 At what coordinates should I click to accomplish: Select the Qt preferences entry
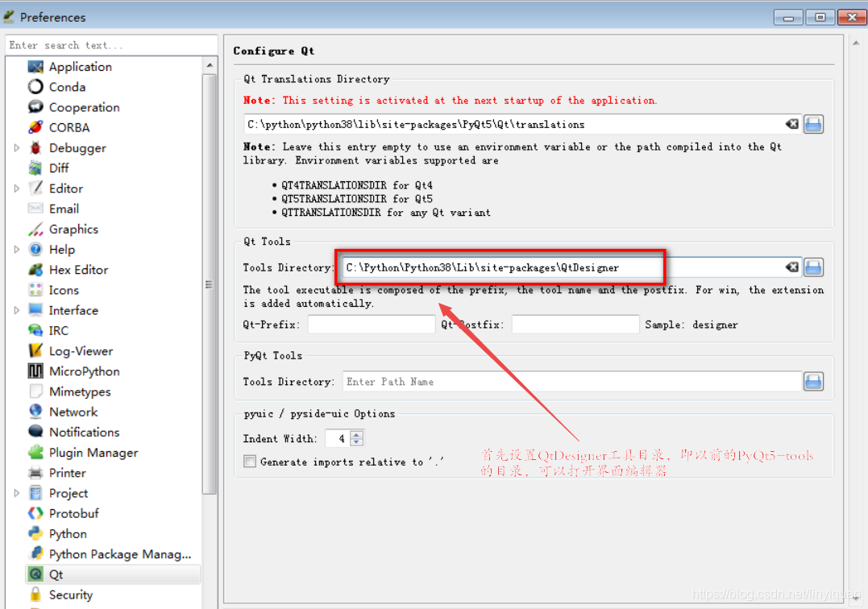click(113, 574)
